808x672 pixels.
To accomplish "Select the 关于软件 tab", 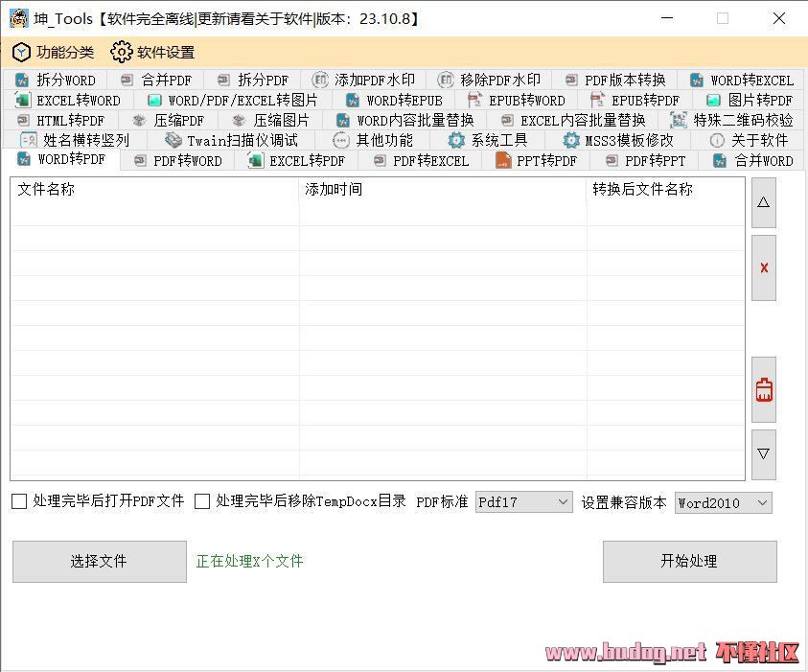I will (748, 141).
